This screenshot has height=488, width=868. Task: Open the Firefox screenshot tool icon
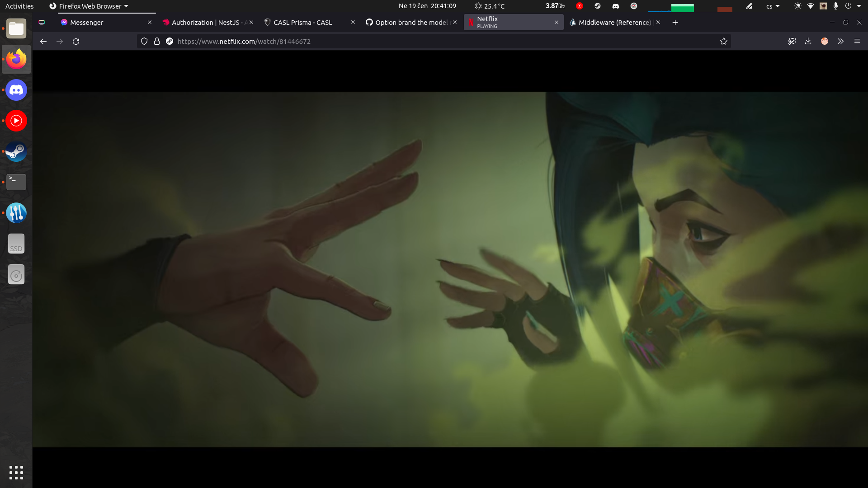coord(792,41)
